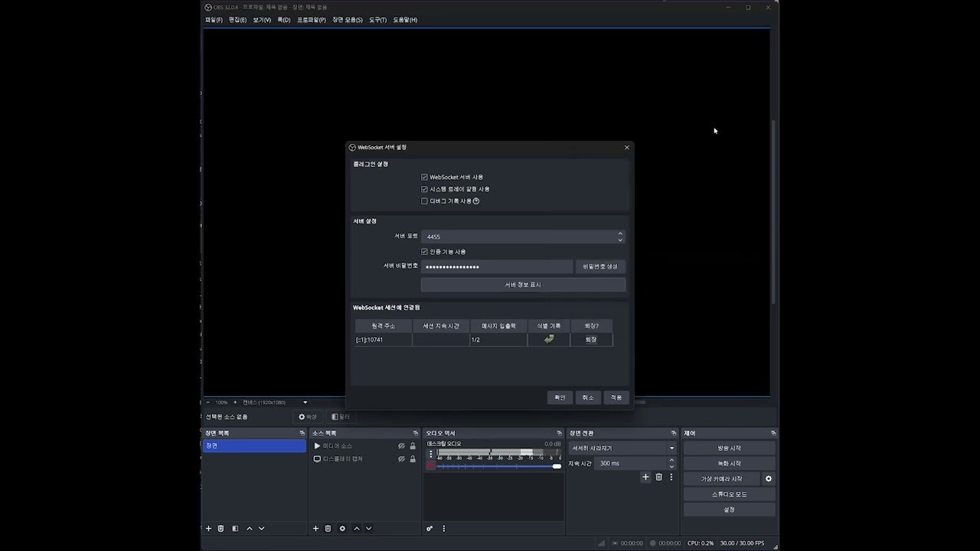Remove the selected source using the trash icon
Image resolution: width=980 pixels, height=551 pixels.
(328, 528)
